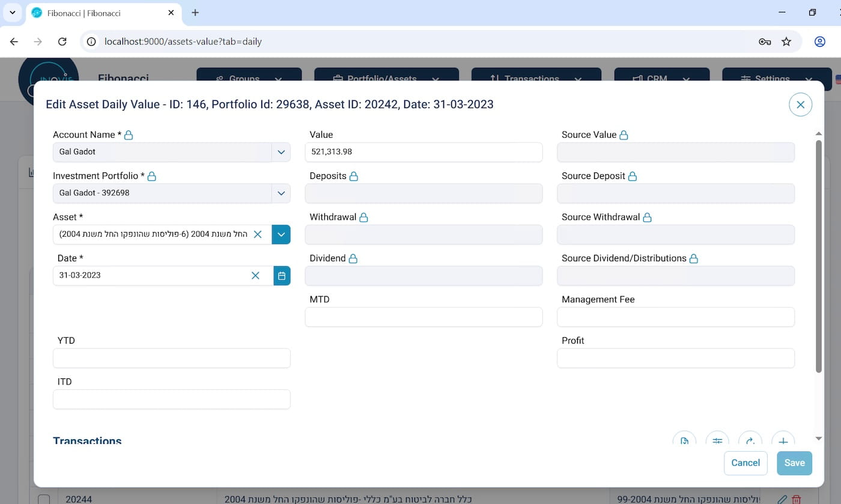
Task: Close the Edit Asset Daily Value dialog
Action: click(x=800, y=105)
